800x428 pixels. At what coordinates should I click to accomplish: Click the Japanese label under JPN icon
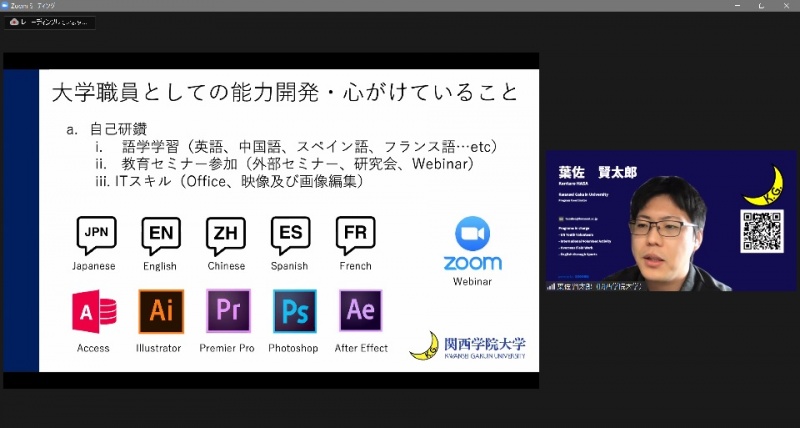tap(94, 266)
